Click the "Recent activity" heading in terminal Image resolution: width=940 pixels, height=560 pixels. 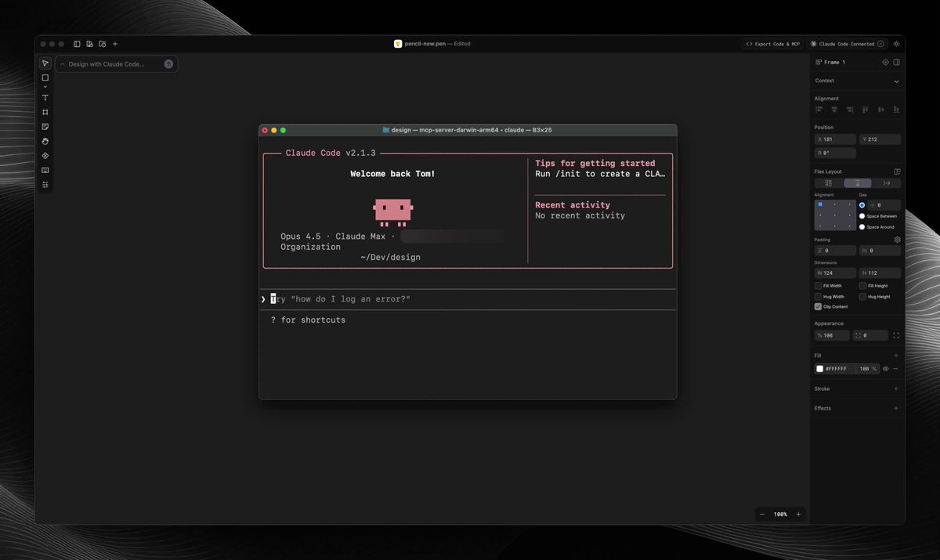(573, 205)
